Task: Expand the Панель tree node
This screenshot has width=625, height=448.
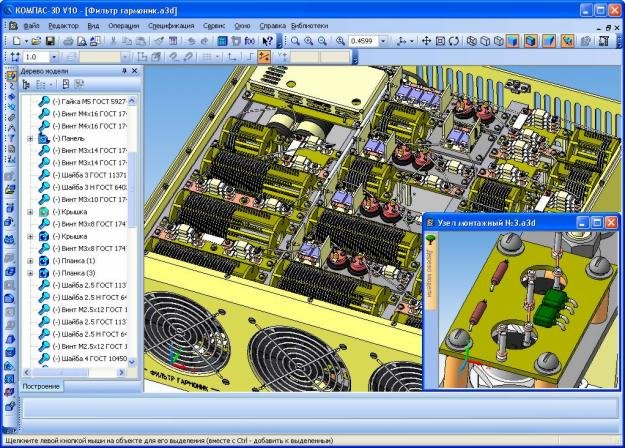Action: (31, 139)
